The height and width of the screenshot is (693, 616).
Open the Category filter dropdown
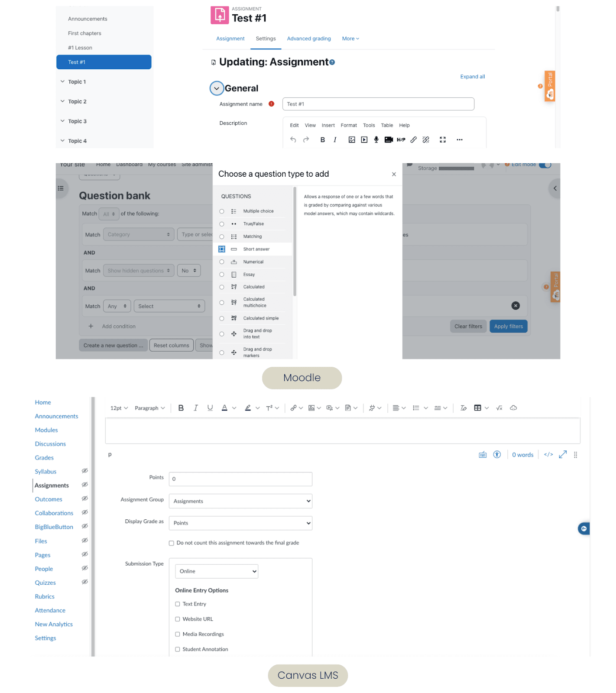click(x=139, y=234)
